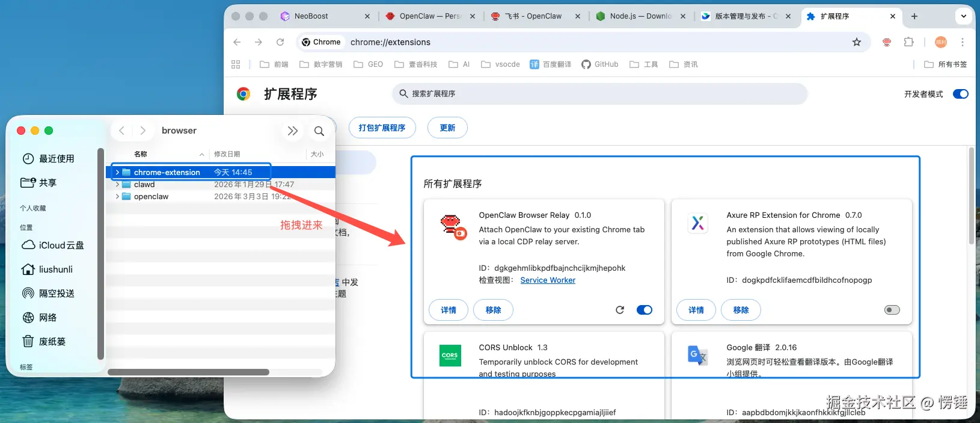
Task: Open 共享 in the Finder sidebar
Action: click(x=38, y=183)
